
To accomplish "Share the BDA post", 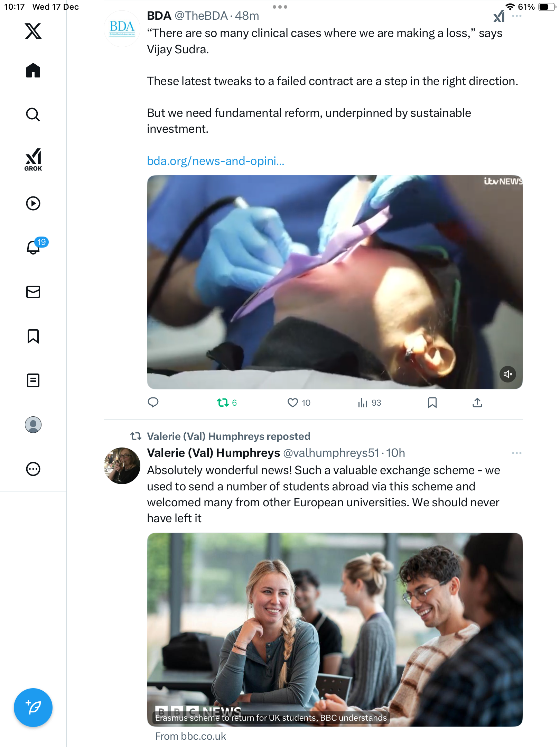I will click(477, 403).
